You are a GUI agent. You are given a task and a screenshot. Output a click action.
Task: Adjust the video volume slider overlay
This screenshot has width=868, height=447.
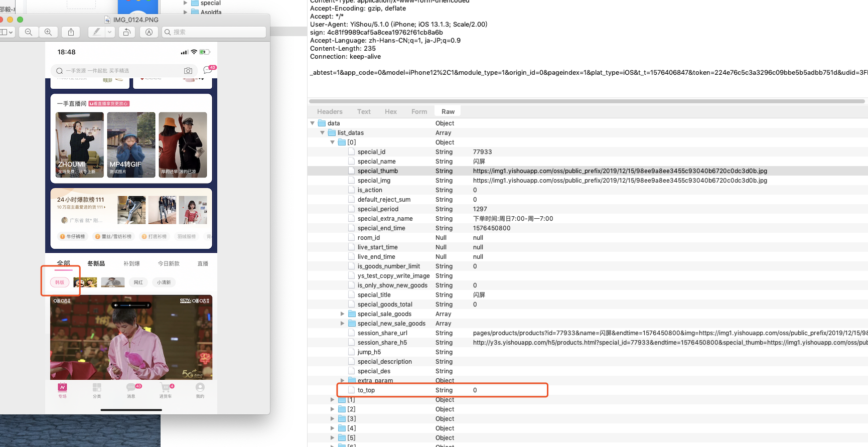[131, 305]
